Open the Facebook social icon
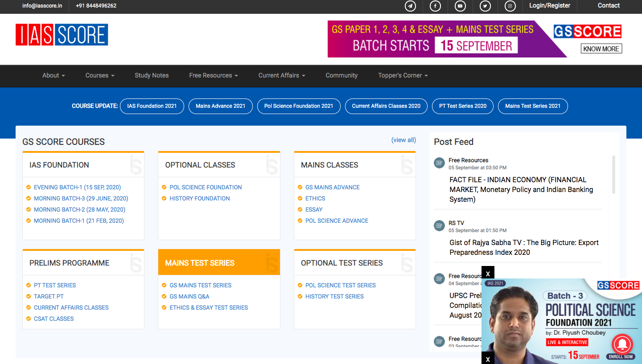The image size is (642, 364). click(x=435, y=6)
